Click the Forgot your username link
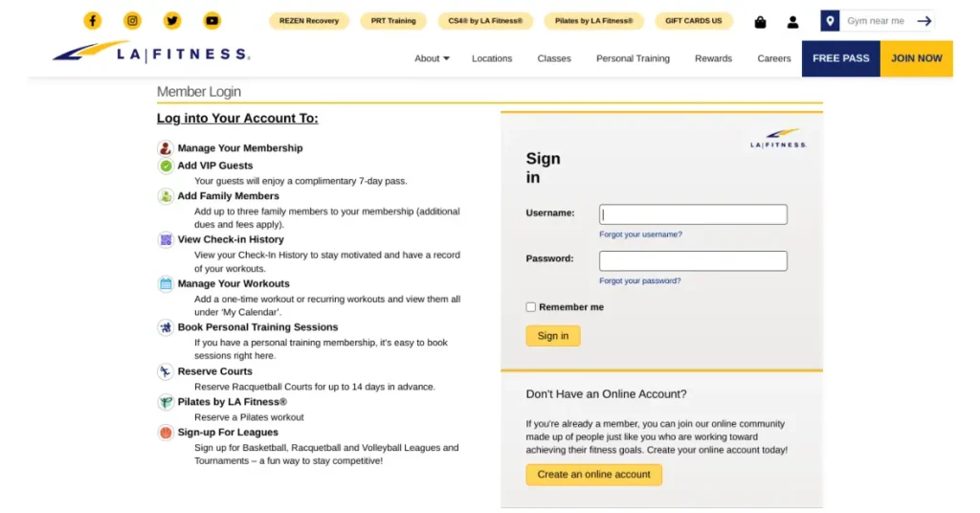Viewport: 980px width, 513px height. click(640, 234)
